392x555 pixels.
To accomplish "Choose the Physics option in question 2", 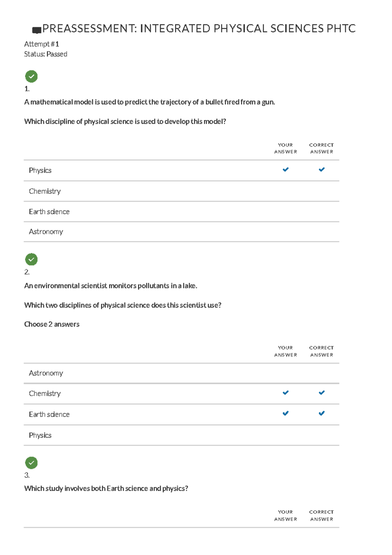I will (40, 435).
